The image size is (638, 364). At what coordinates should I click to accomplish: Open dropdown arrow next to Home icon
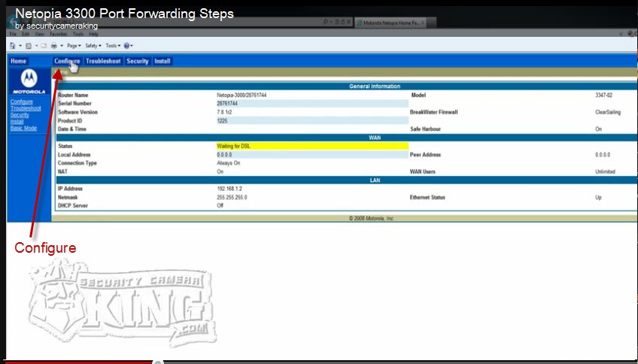click(x=20, y=46)
